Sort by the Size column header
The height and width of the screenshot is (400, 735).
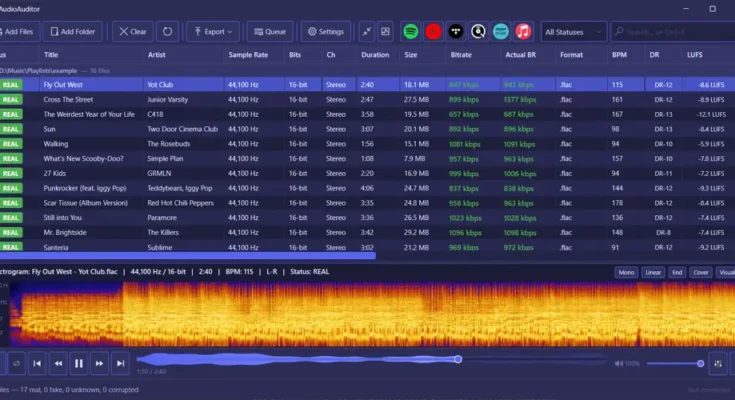click(x=411, y=55)
